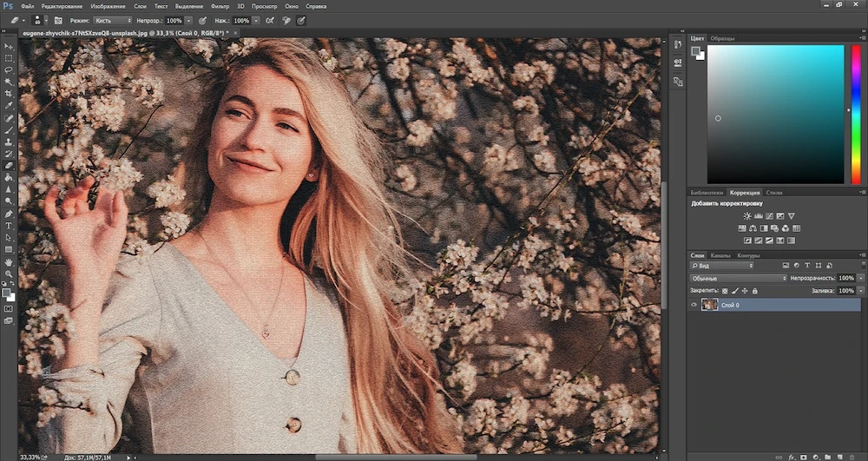
Task: Open the Режим dropdown set to Кисть
Action: pos(113,19)
